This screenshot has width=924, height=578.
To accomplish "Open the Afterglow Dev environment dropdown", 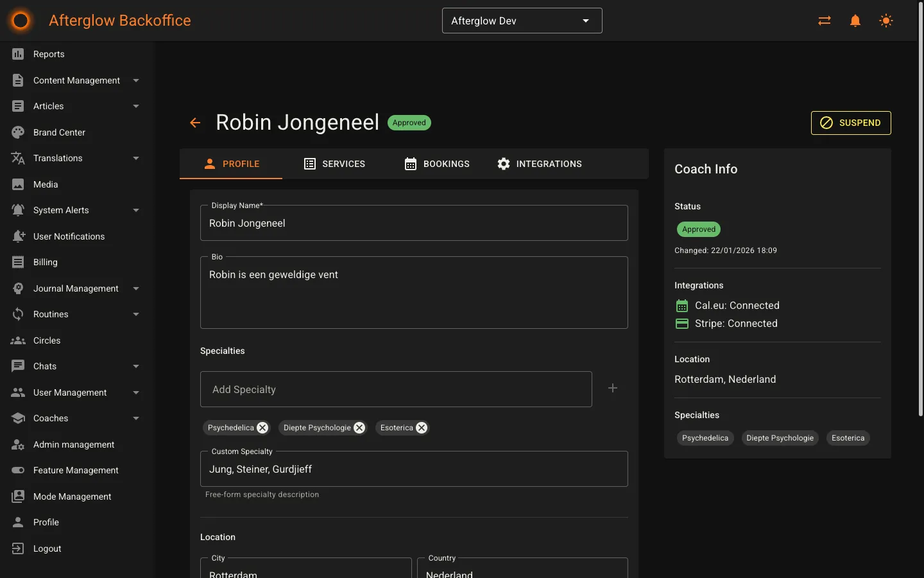I will click(522, 20).
